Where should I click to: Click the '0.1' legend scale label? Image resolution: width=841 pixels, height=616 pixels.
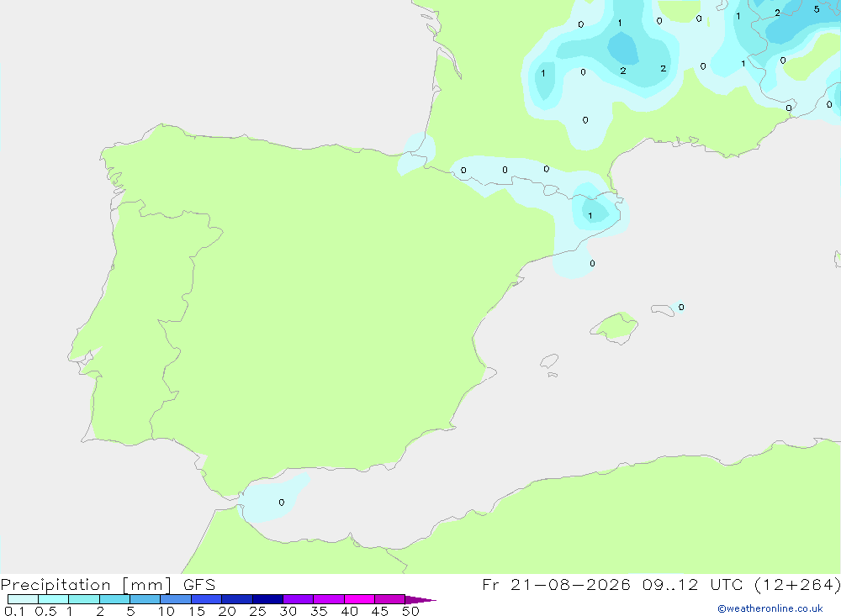point(14,611)
